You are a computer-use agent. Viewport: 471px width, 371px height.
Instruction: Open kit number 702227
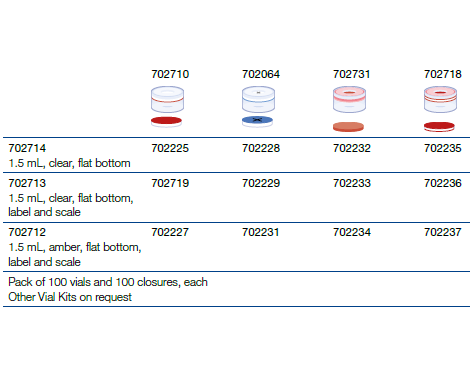click(x=170, y=232)
